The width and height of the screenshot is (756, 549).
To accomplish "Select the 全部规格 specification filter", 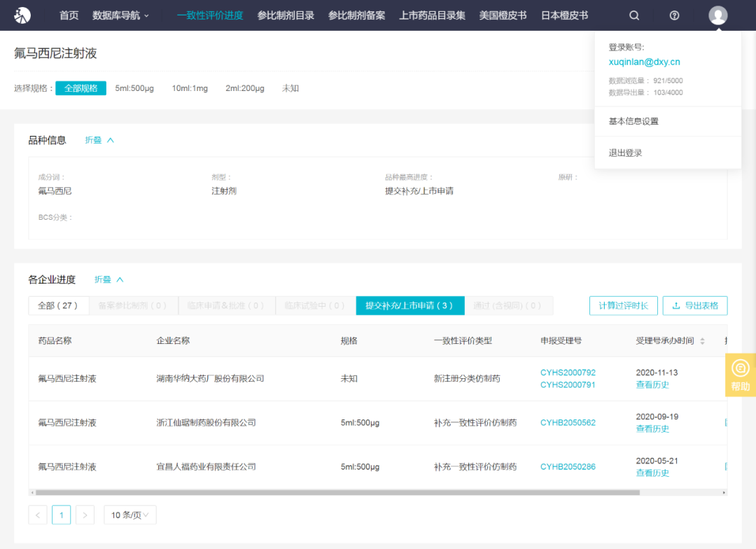I will (80, 88).
